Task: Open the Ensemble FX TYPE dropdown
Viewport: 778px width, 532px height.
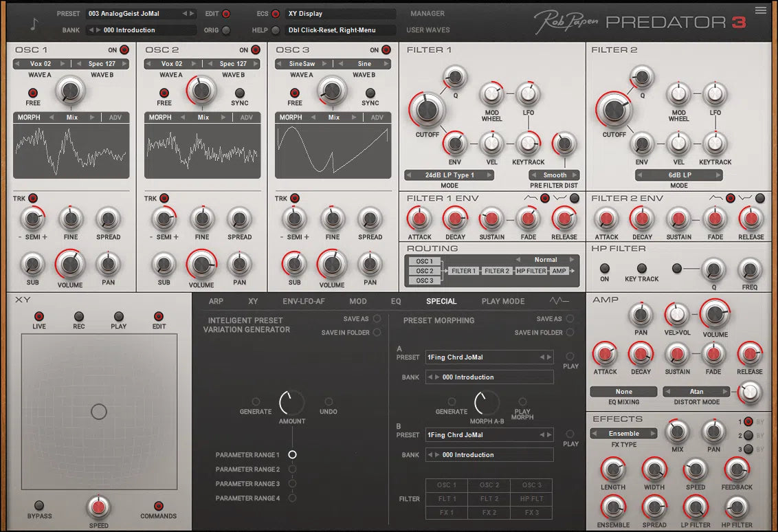Action: (623, 433)
